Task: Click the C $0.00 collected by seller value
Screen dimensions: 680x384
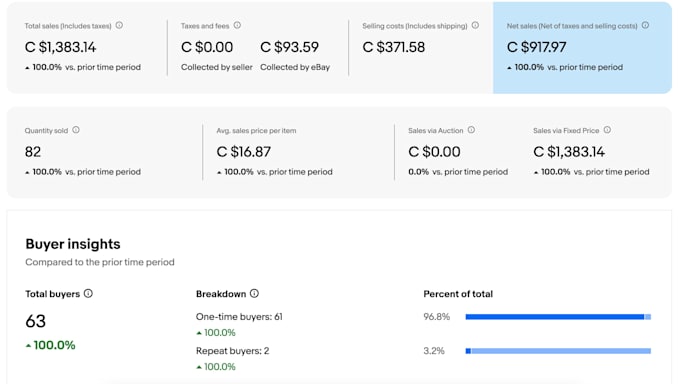Action: click(x=207, y=47)
